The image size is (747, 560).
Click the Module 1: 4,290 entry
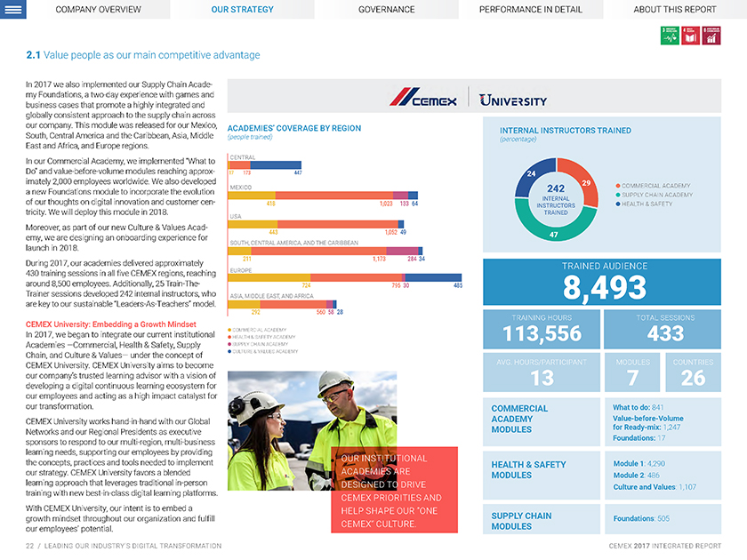[639, 464]
